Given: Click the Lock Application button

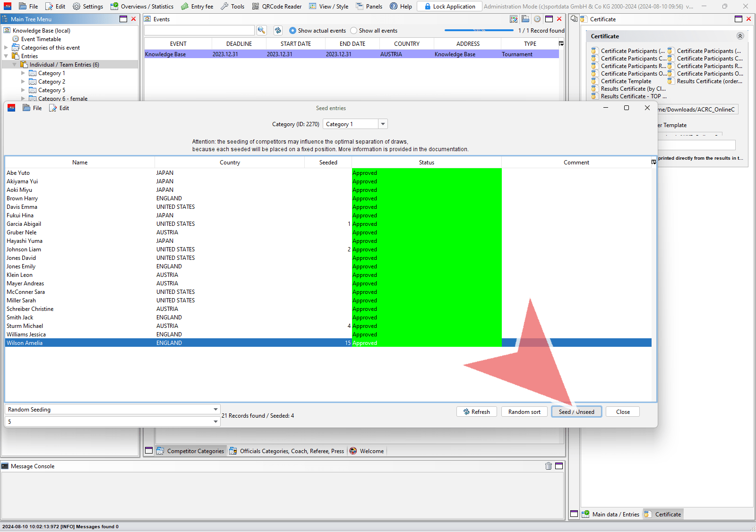Looking at the screenshot, I should [449, 6].
